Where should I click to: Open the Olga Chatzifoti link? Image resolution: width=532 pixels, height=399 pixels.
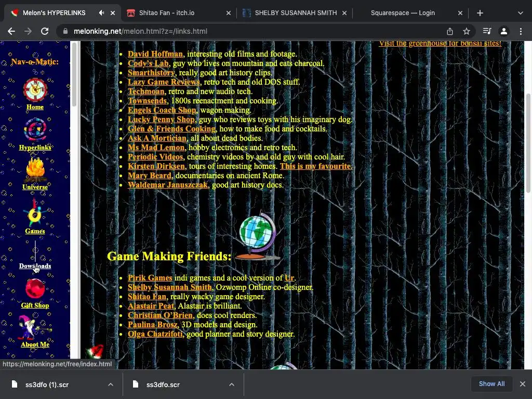point(155,334)
